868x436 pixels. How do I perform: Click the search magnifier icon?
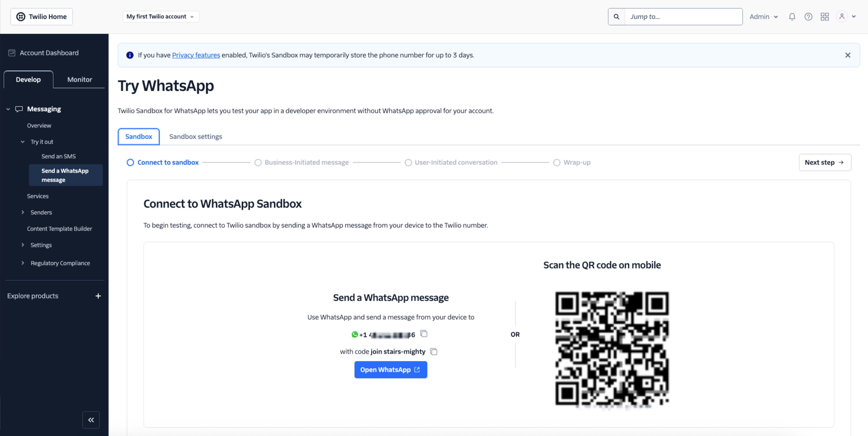point(616,17)
